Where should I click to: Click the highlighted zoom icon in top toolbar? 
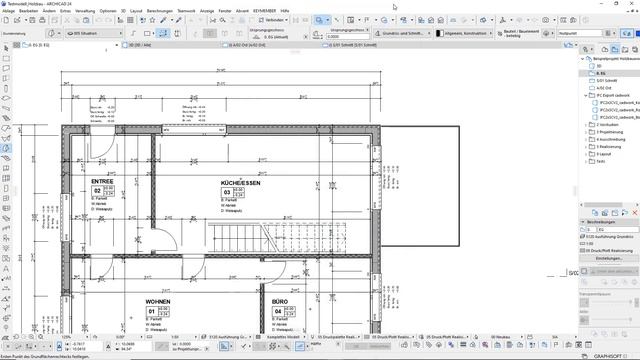coord(319,20)
